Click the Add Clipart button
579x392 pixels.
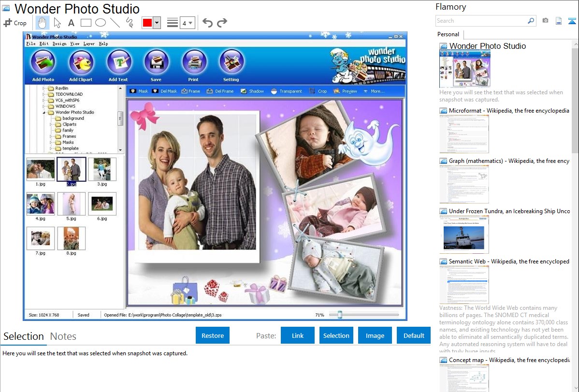pyautogui.click(x=81, y=65)
